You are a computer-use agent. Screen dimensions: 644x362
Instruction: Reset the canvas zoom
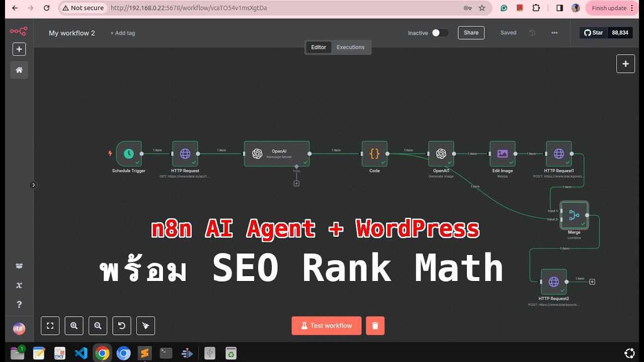coord(122,326)
